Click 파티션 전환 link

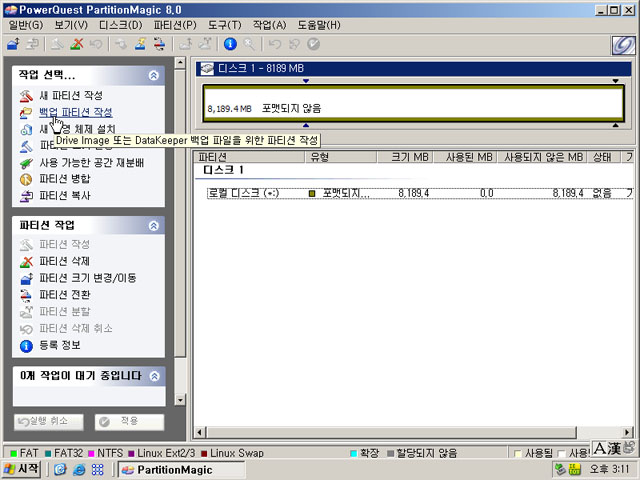pos(64,295)
